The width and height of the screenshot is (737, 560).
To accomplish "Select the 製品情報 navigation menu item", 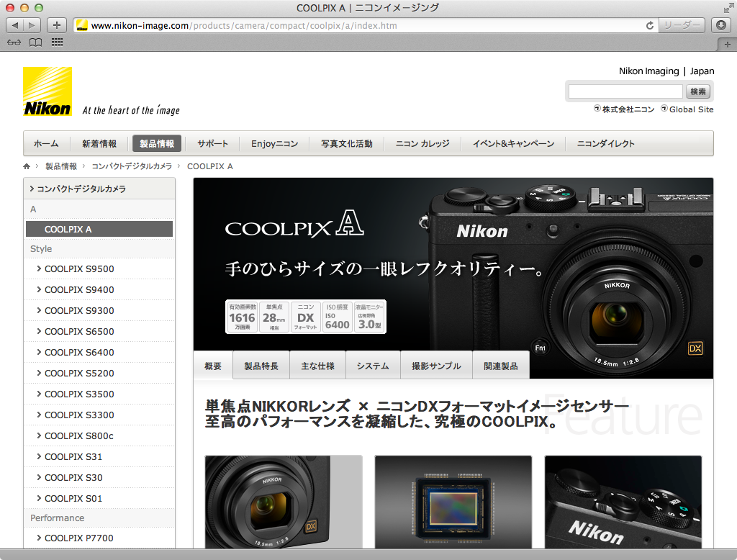I will (157, 143).
